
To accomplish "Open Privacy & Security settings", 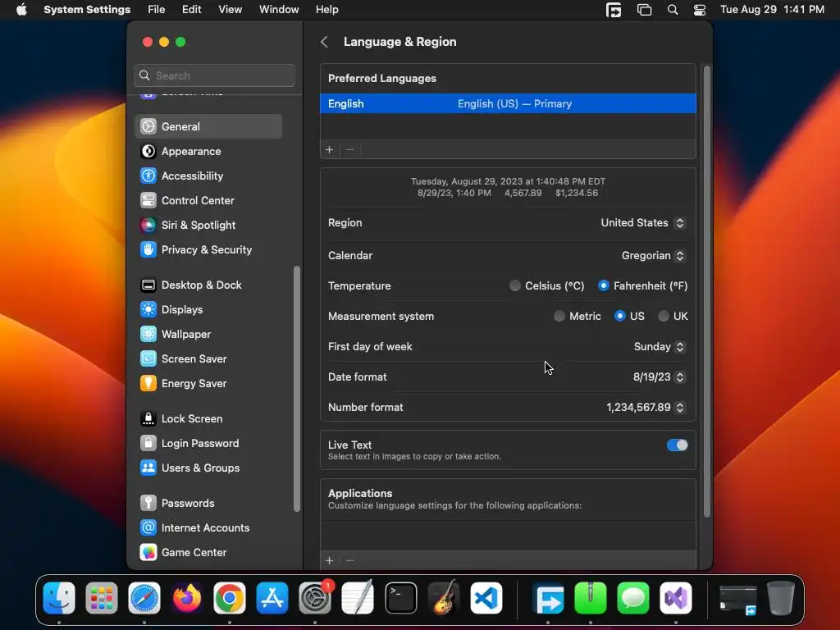I will [x=208, y=249].
